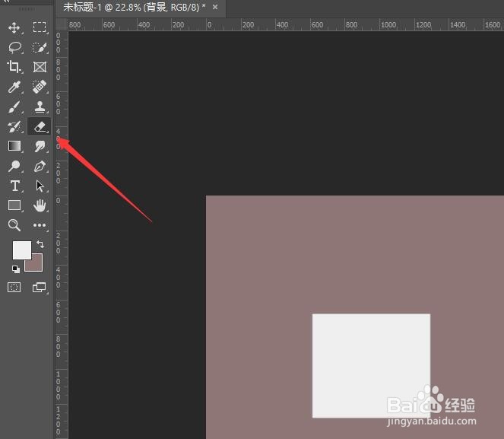Select the Rectangle shape tool
Viewport: 504px width, 439px height.
[x=14, y=205]
